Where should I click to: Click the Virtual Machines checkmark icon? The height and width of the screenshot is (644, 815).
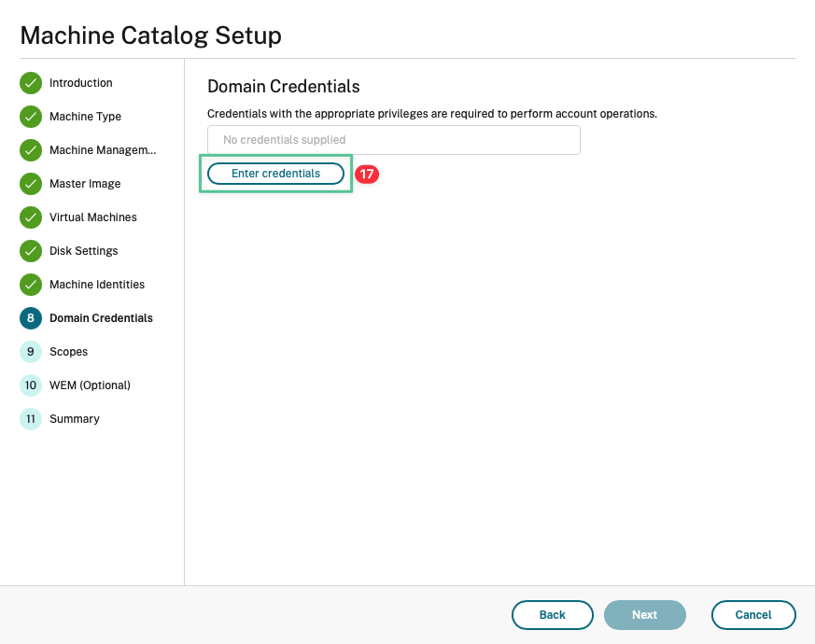[31, 217]
